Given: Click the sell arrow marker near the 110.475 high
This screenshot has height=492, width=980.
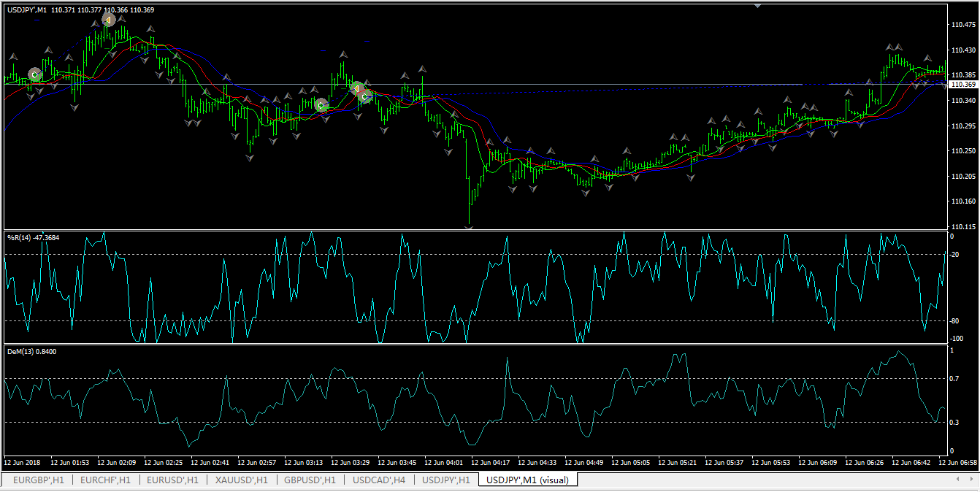Looking at the screenshot, I should (x=108, y=20).
